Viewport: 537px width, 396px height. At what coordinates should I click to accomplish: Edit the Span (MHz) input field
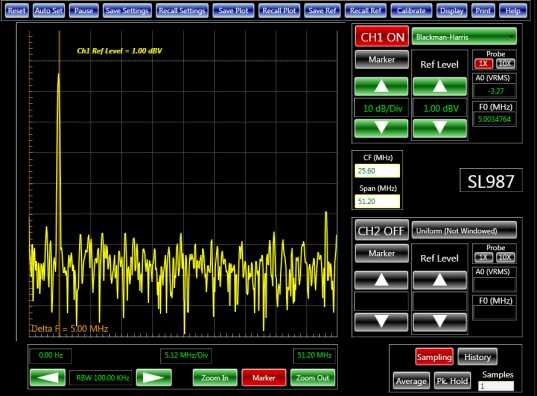[x=377, y=201]
